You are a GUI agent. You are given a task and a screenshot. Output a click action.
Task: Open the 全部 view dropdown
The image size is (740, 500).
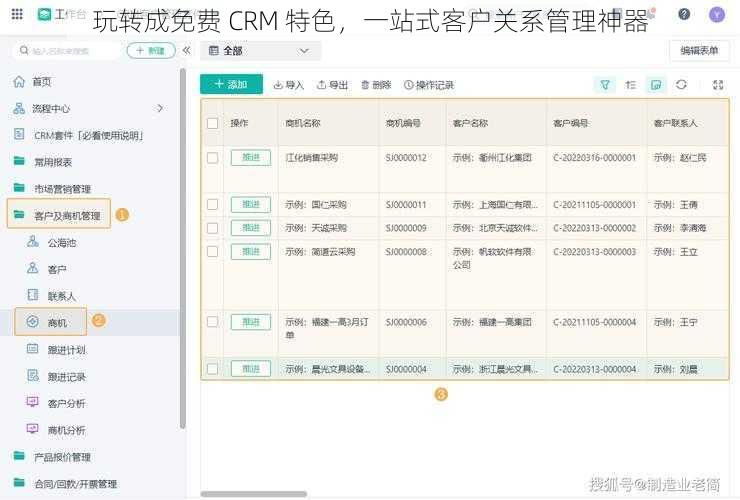click(261, 51)
